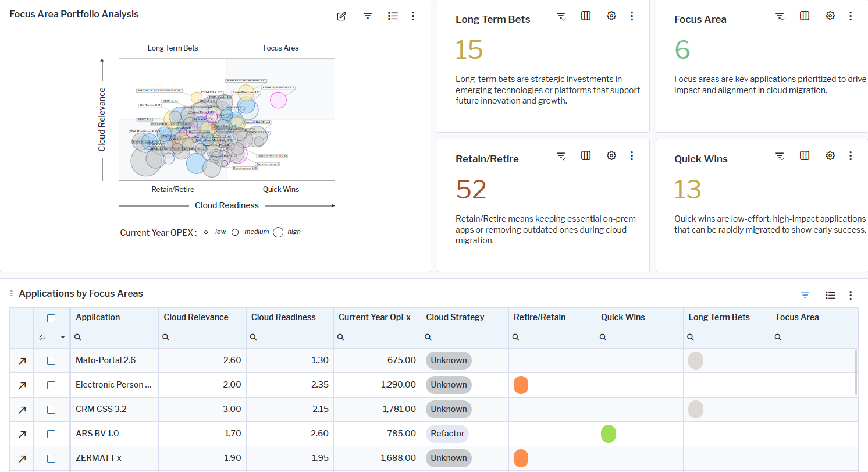Click the blue filter icon in Applications table
Image resolution: width=868 pixels, height=472 pixels.
(x=805, y=295)
